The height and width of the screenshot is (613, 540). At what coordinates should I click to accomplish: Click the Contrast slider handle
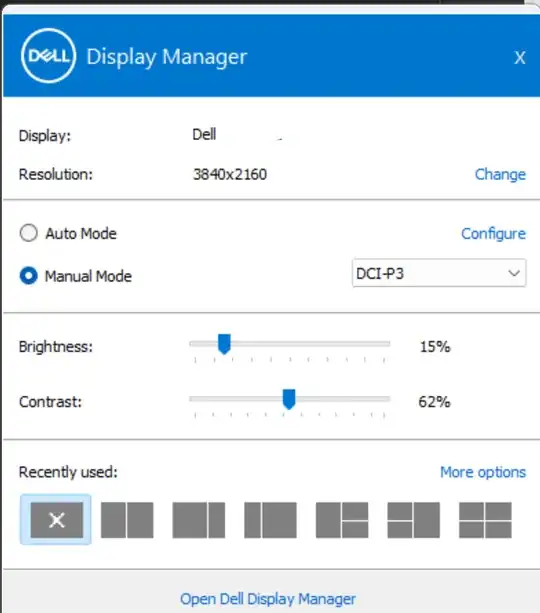pyautogui.click(x=289, y=399)
